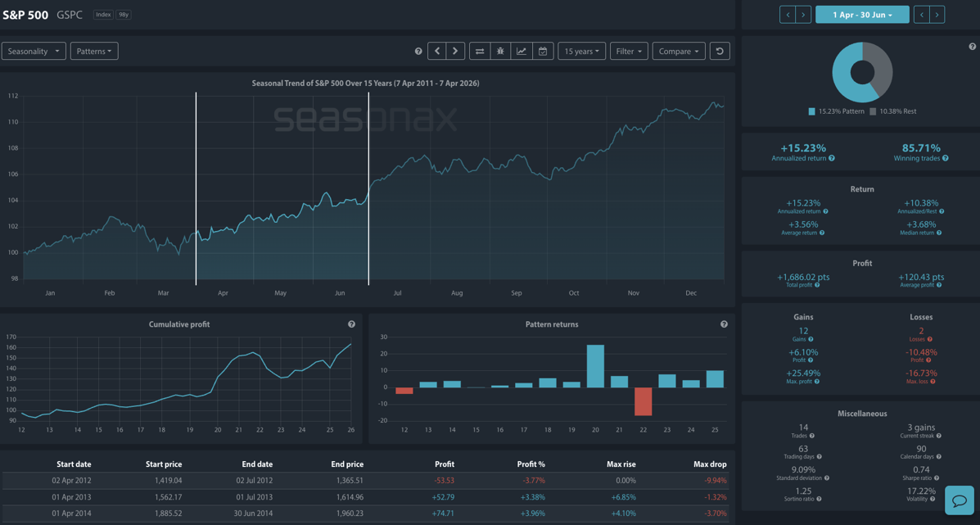980x525 pixels.
Task: Click the reset circular arrow button
Action: tap(720, 52)
